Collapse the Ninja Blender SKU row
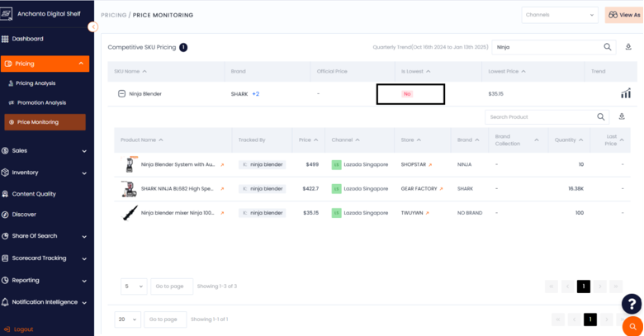Viewport: 644px width, 336px height. pos(121,94)
